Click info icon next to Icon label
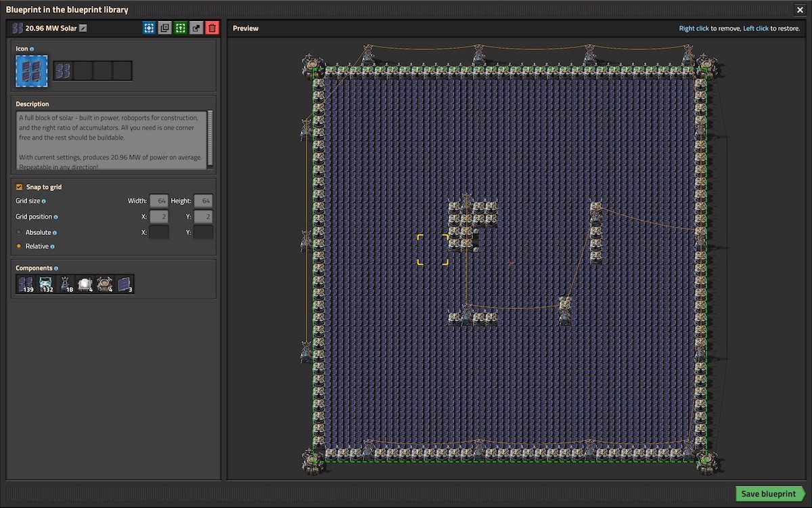The image size is (812, 508). point(32,49)
